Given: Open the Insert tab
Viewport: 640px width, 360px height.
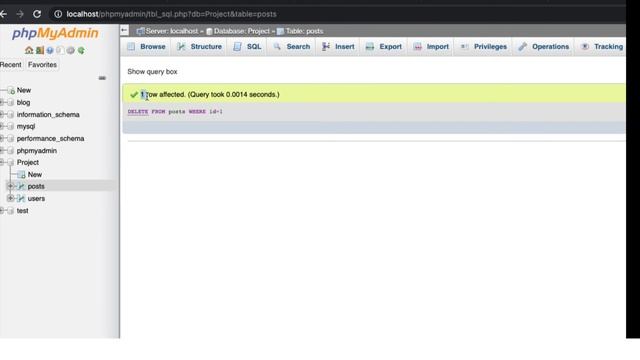Looking at the screenshot, I should 338,47.
